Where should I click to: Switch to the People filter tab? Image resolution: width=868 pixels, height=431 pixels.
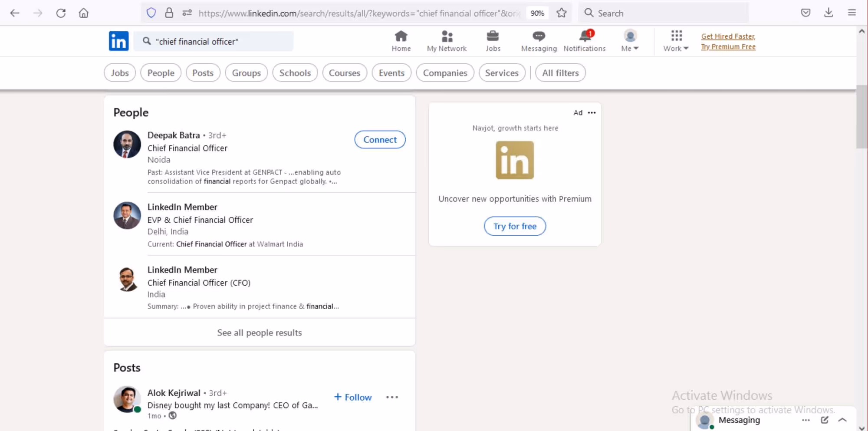(x=161, y=72)
